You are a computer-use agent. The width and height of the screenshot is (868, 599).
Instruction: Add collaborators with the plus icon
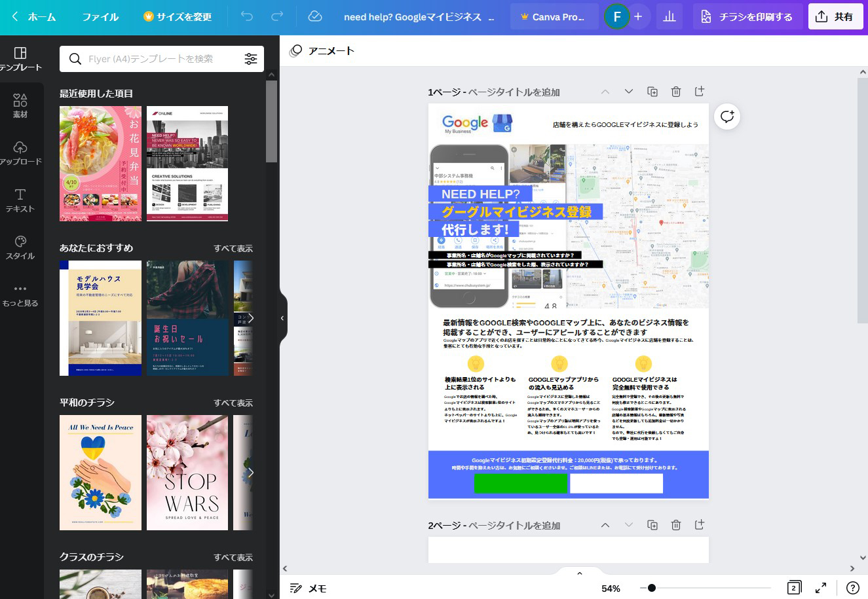pyautogui.click(x=638, y=17)
